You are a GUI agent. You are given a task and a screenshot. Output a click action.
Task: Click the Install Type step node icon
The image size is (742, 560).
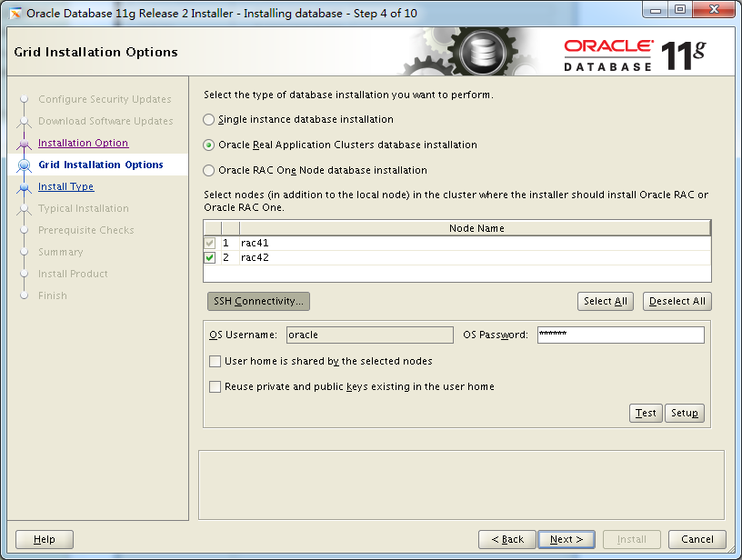tap(25, 187)
